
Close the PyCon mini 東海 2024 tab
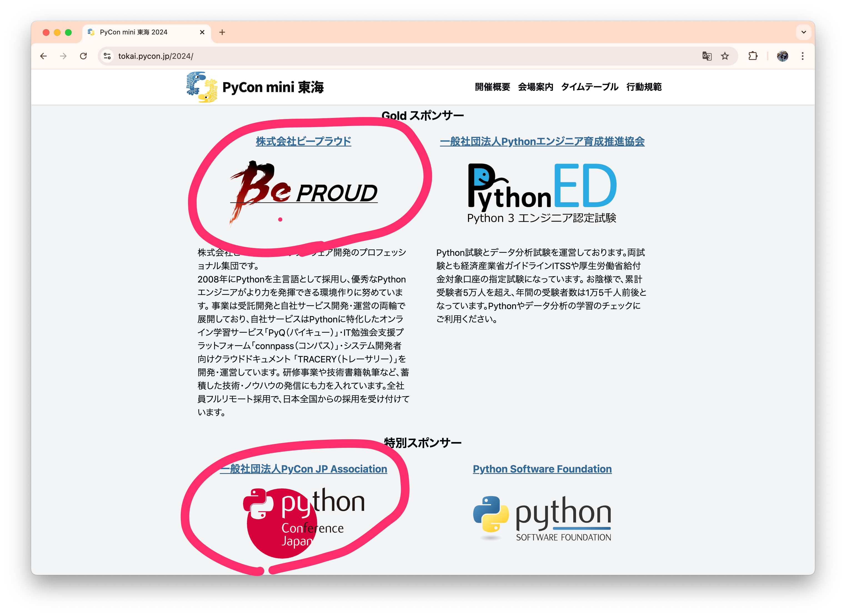pos(202,32)
